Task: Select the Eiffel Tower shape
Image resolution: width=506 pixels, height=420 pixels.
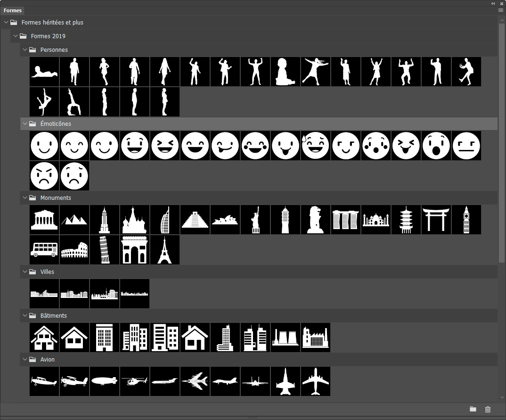Action: (x=165, y=250)
